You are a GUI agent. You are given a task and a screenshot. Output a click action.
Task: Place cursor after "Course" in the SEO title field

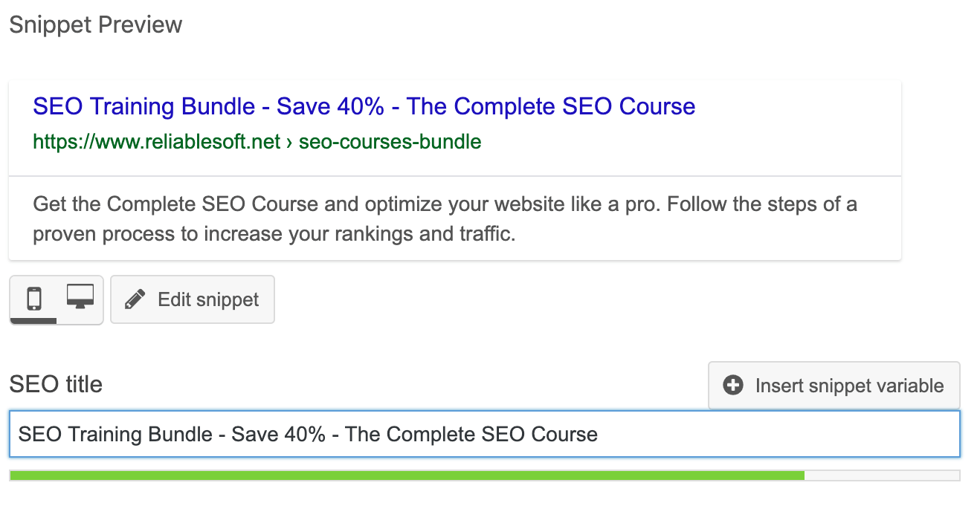pyautogui.click(x=599, y=434)
